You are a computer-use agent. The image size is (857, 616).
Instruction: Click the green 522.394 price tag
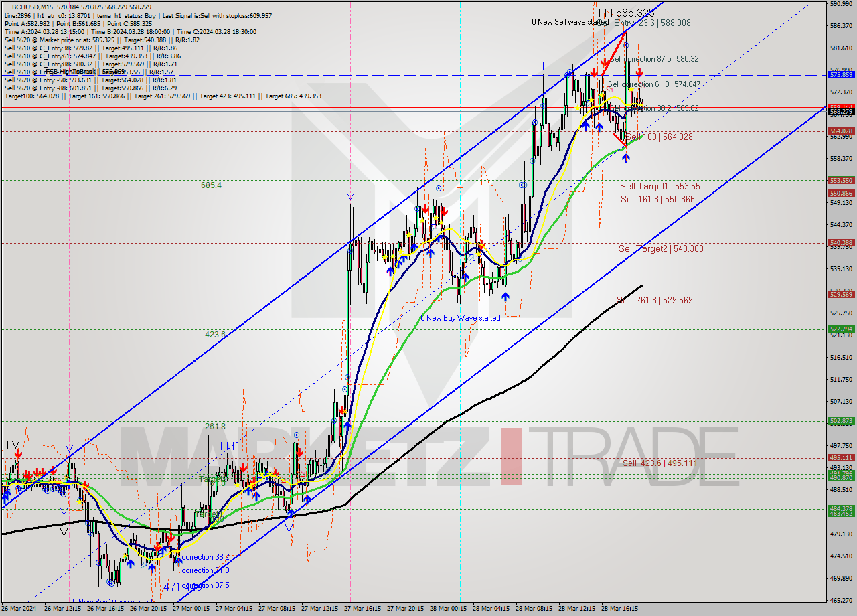841,329
